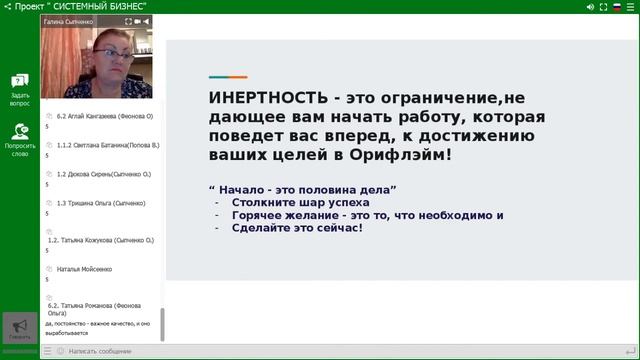640x360 pixels.
Task: Click the icon next to Светлана Батанина
Action: pos(49,145)
